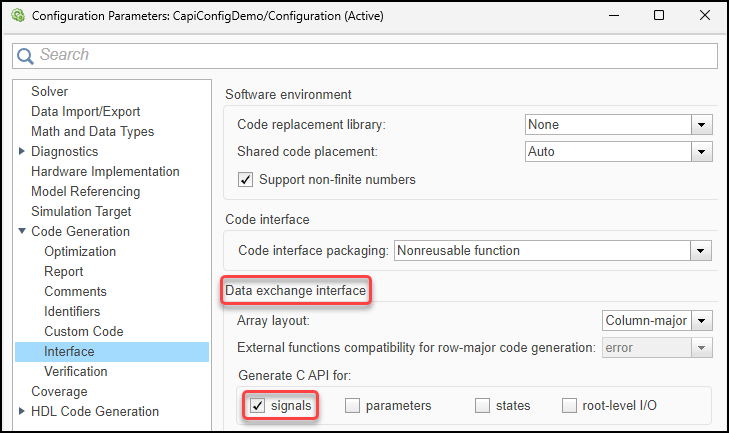Select the Solver pane
729x433 pixels.
(50, 91)
